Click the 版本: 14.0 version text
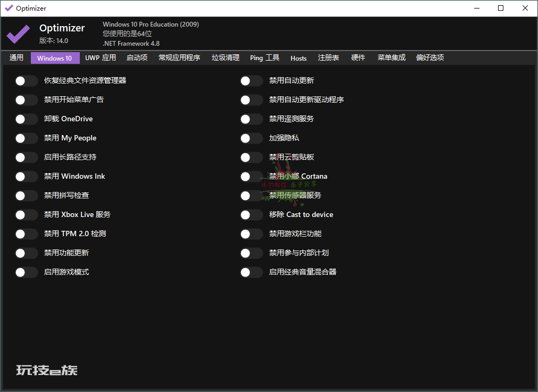 (54, 40)
